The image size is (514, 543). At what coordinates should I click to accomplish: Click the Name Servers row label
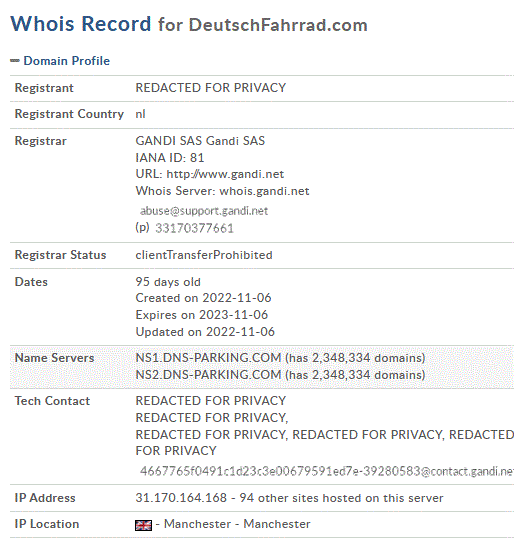[x=54, y=358]
